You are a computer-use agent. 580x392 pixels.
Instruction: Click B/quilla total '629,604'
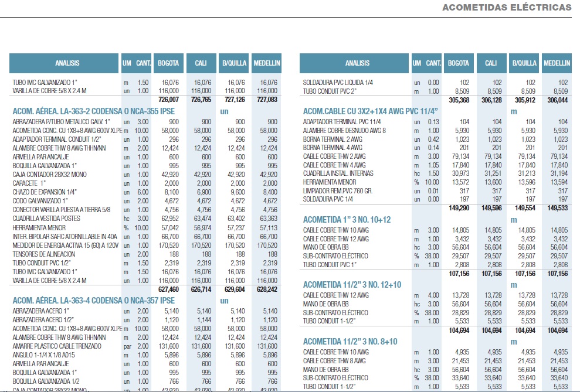tap(235, 289)
